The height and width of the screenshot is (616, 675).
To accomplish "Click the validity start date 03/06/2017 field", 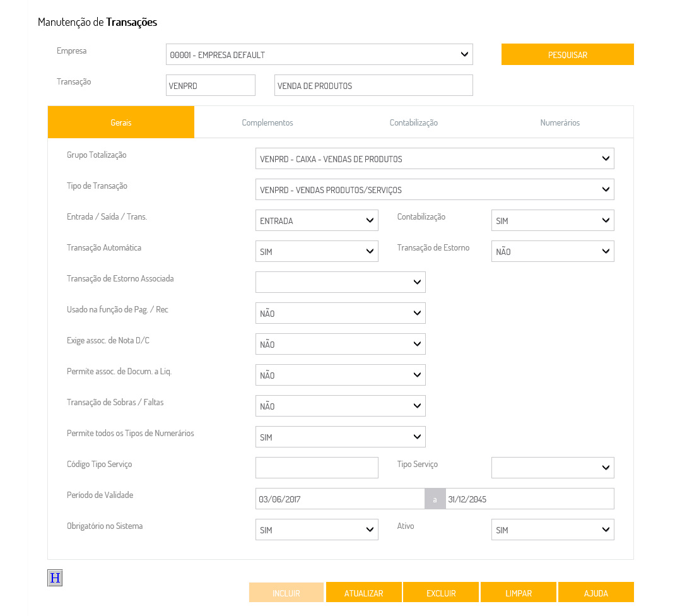I will (x=340, y=499).
